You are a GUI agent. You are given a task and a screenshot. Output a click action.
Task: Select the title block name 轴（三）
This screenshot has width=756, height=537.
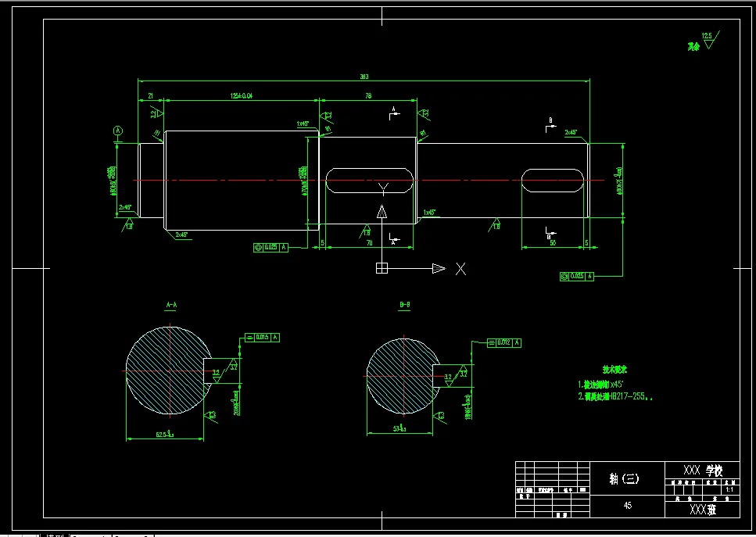click(625, 478)
